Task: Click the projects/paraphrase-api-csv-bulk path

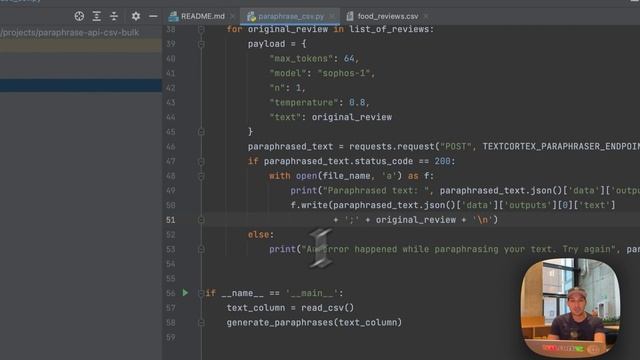Action: [70, 33]
